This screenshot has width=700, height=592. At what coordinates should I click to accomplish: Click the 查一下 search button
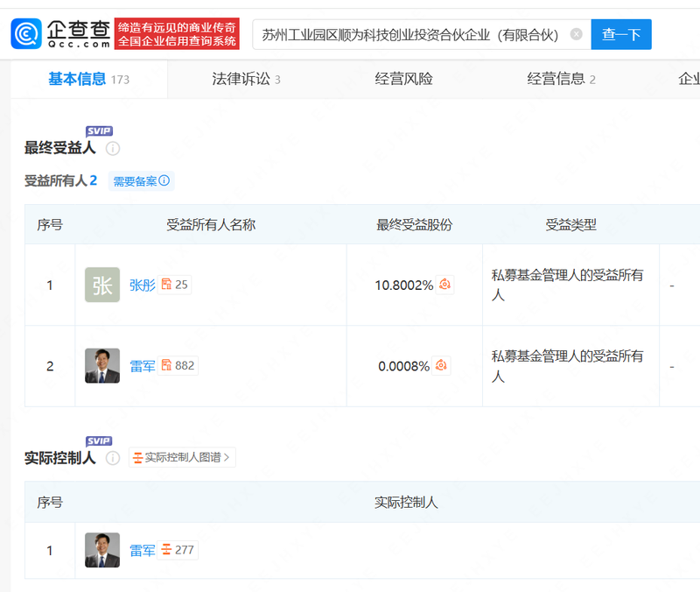pos(621,34)
